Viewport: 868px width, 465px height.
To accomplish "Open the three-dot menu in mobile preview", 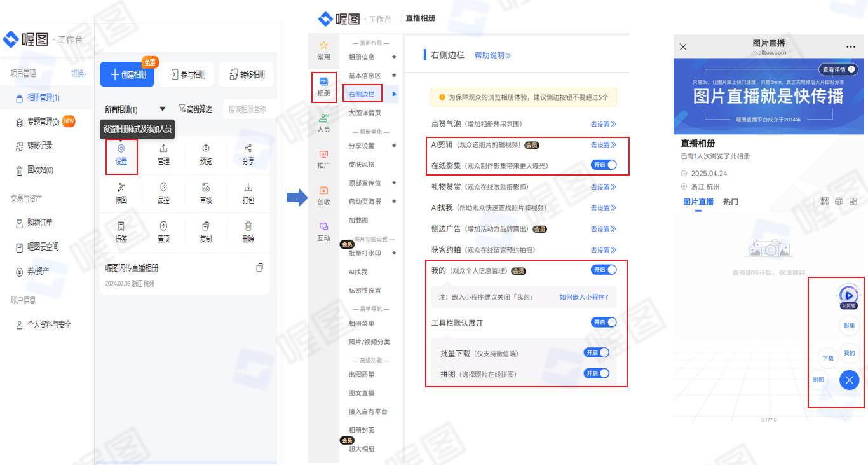I will pyautogui.click(x=851, y=47).
